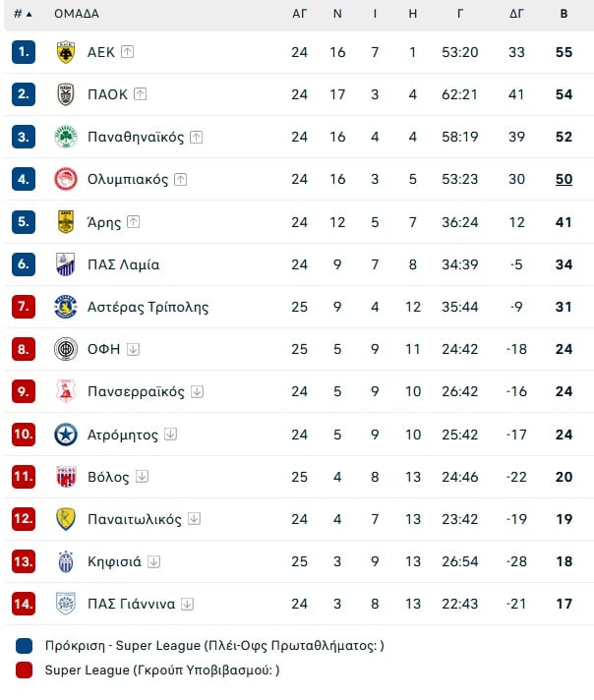594x700 pixels.
Task: Click the blue championship playoffs legend swatch
Action: coord(25,646)
